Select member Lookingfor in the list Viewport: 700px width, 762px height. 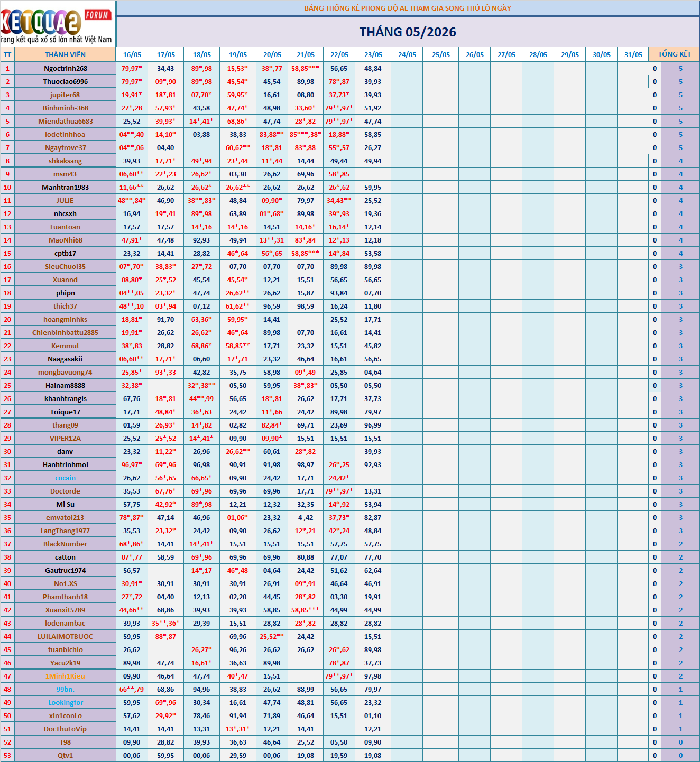pyautogui.click(x=65, y=702)
